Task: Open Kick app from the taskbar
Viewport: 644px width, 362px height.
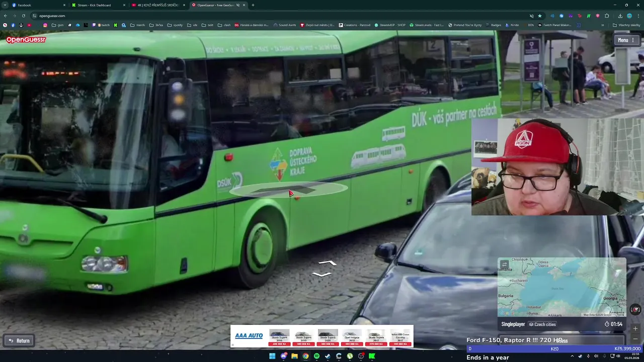Action: coord(372,356)
